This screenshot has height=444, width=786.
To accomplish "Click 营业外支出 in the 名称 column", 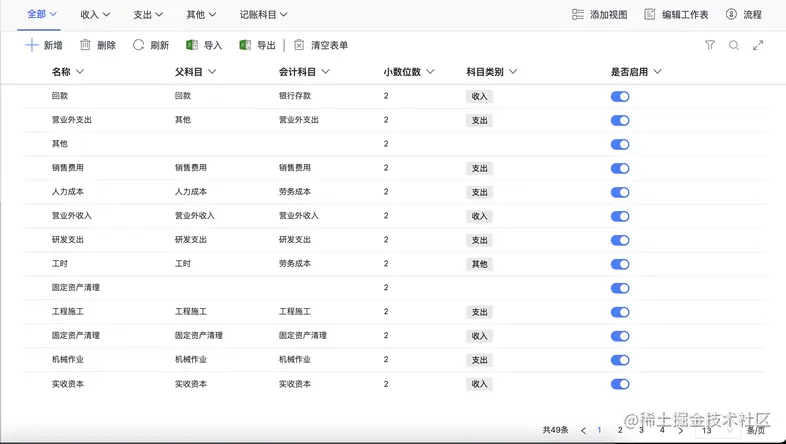I will click(72, 120).
